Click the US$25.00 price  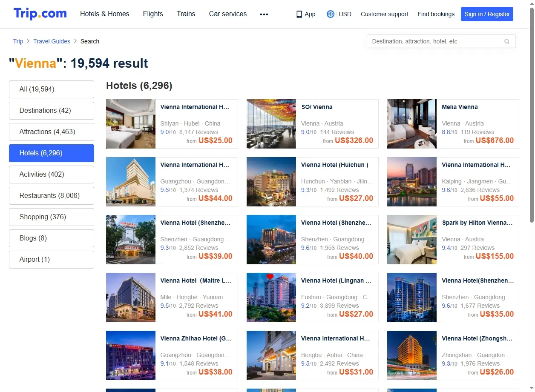[x=216, y=140]
